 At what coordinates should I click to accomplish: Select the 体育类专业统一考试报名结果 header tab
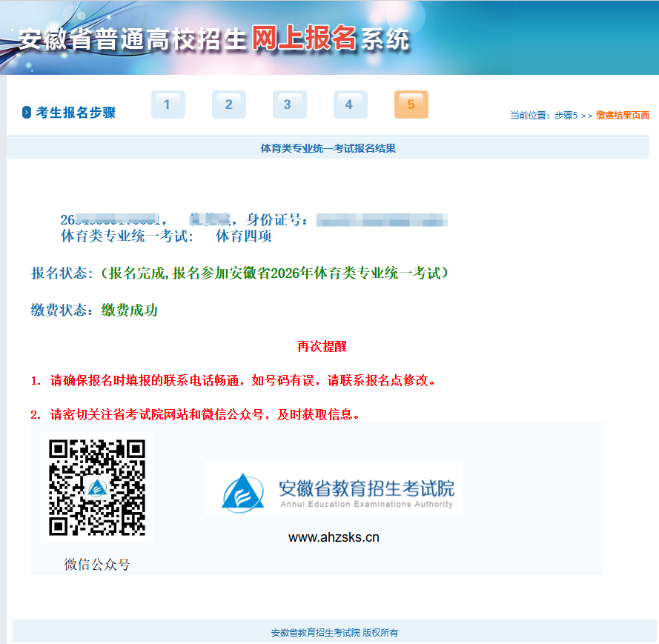click(x=329, y=147)
